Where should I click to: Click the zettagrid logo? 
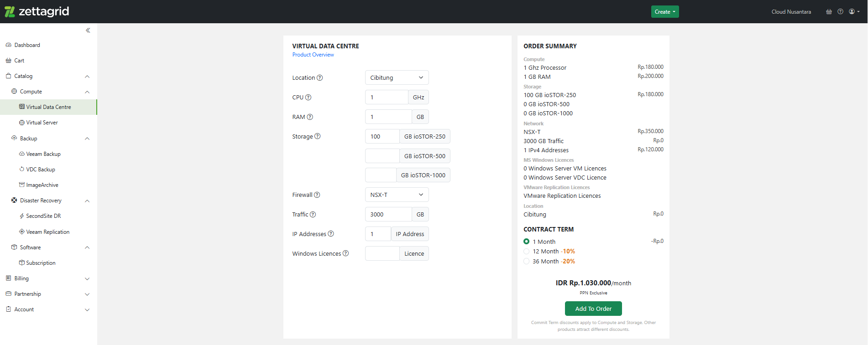37,11
